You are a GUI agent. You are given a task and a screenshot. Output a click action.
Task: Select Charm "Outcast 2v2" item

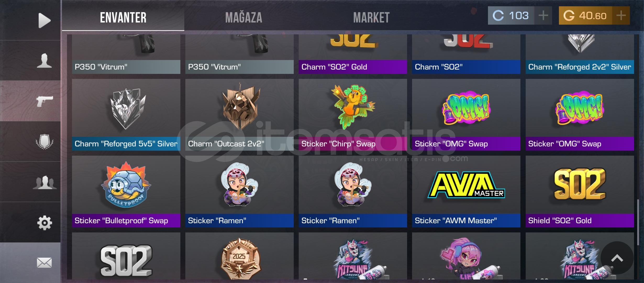pyautogui.click(x=239, y=115)
